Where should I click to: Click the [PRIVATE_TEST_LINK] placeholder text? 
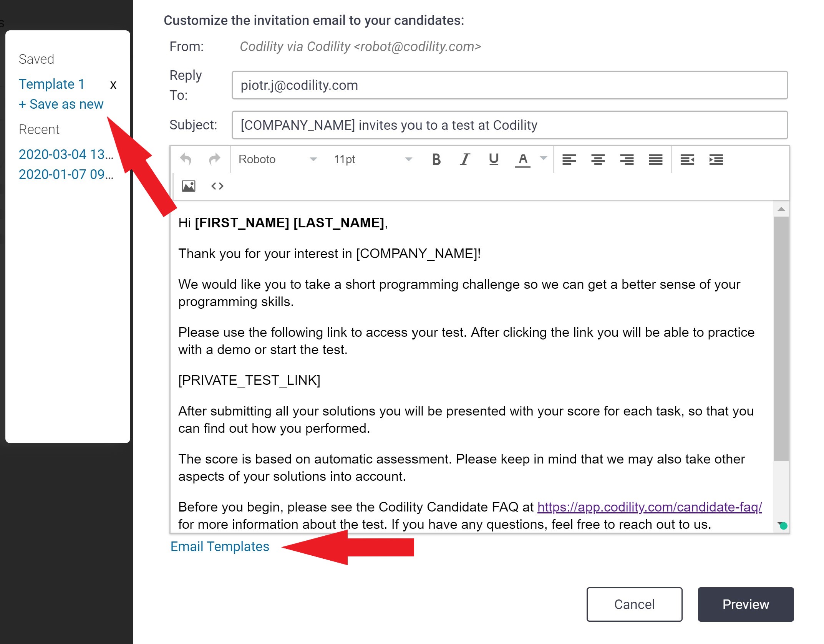coord(249,380)
